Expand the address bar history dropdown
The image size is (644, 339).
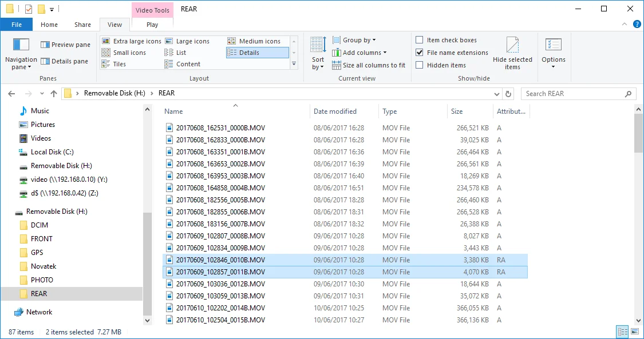[x=496, y=94]
